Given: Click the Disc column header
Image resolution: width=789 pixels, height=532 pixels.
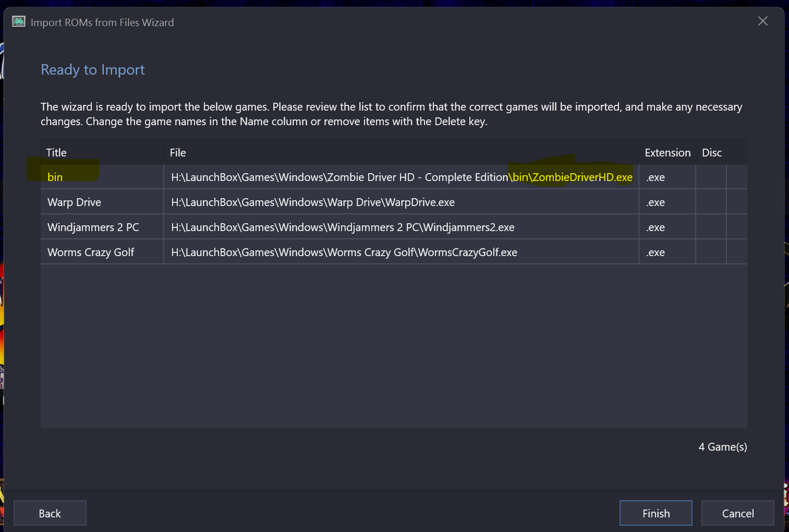Looking at the screenshot, I should coord(711,152).
